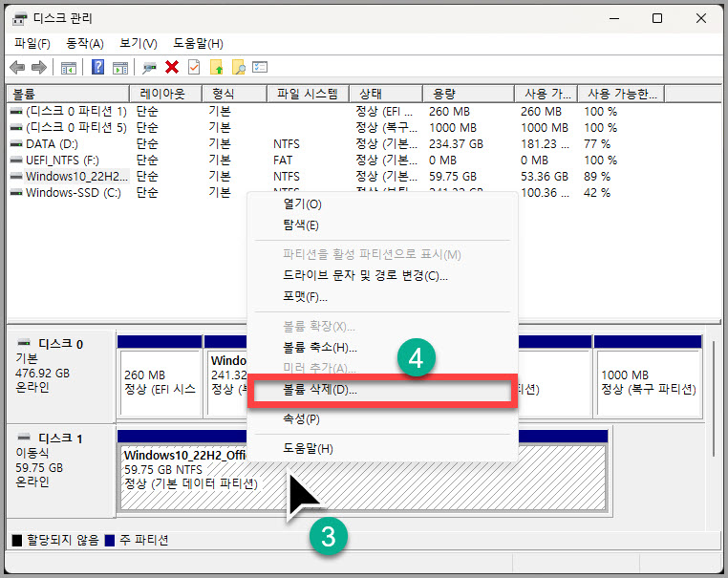The image size is (728, 578).
Task: Click drive icon of Windows-SSD (C:) row
Action: tap(16, 193)
